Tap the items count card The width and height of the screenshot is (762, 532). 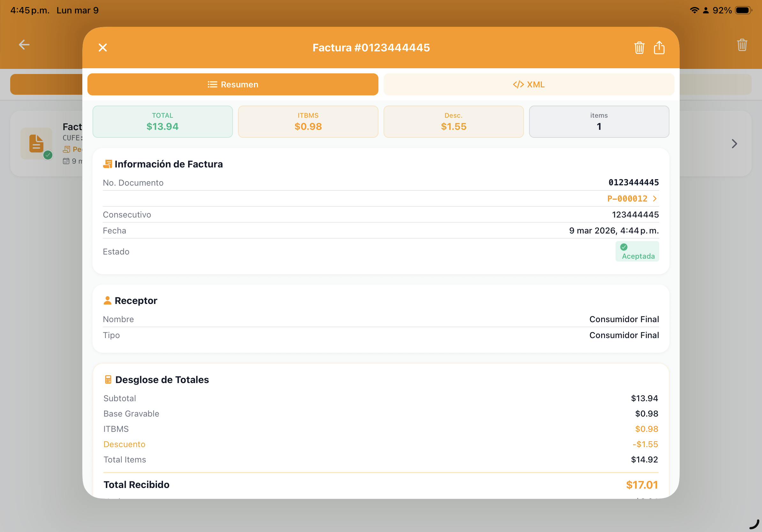point(599,122)
